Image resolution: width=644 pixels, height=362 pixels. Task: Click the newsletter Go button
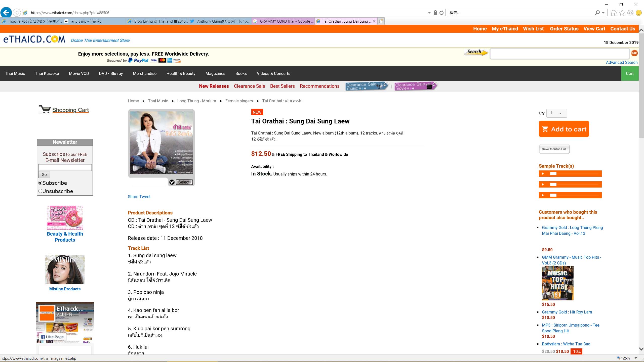[44, 174]
